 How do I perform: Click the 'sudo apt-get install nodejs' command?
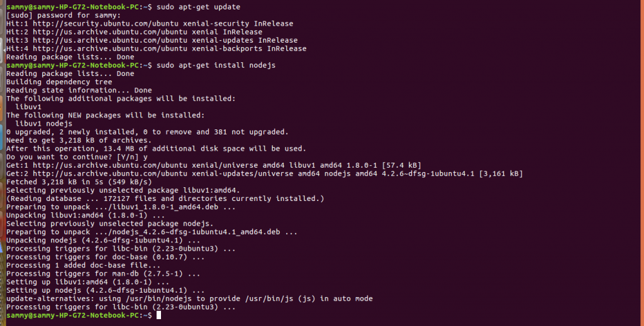[x=216, y=65]
